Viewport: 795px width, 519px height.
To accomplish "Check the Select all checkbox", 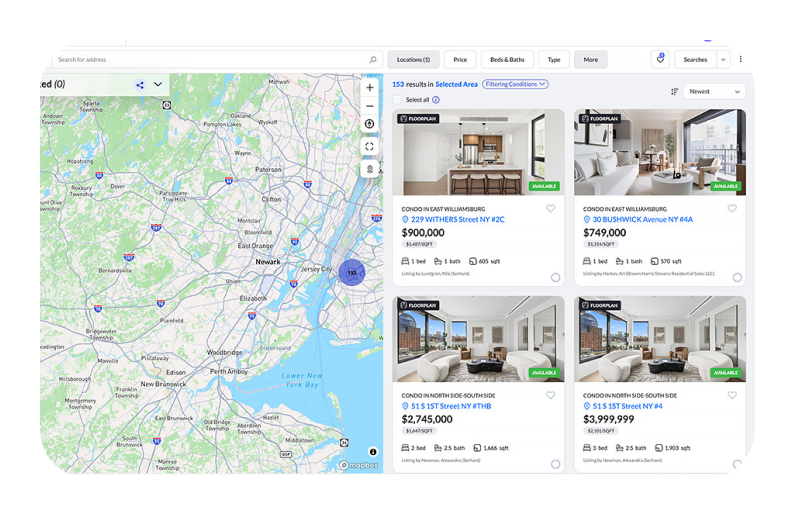I will [x=397, y=100].
